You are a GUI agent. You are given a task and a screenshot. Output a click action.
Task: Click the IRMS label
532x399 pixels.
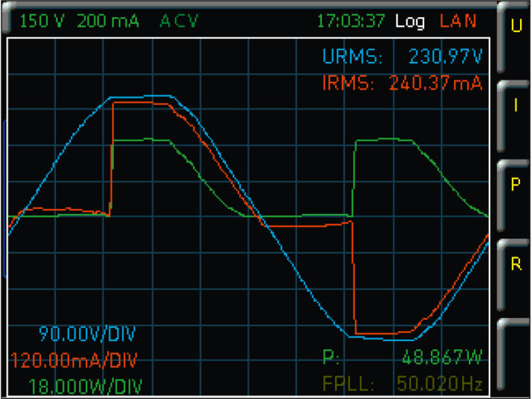coord(348,82)
